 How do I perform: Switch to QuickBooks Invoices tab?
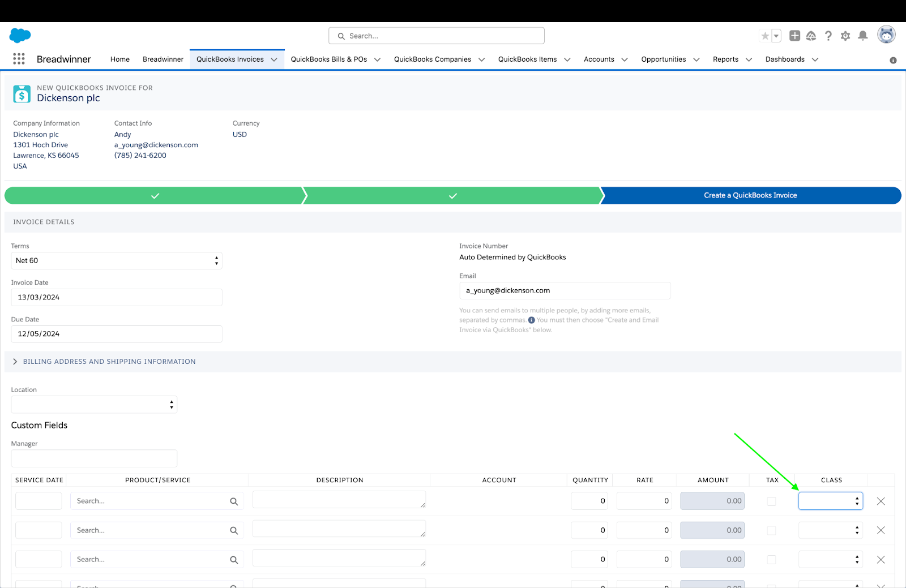click(230, 59)
